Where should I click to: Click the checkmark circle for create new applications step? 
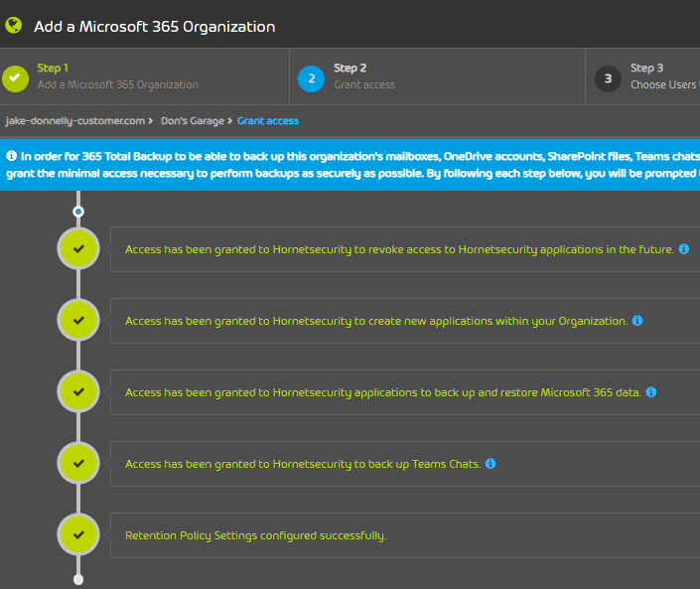78,320
